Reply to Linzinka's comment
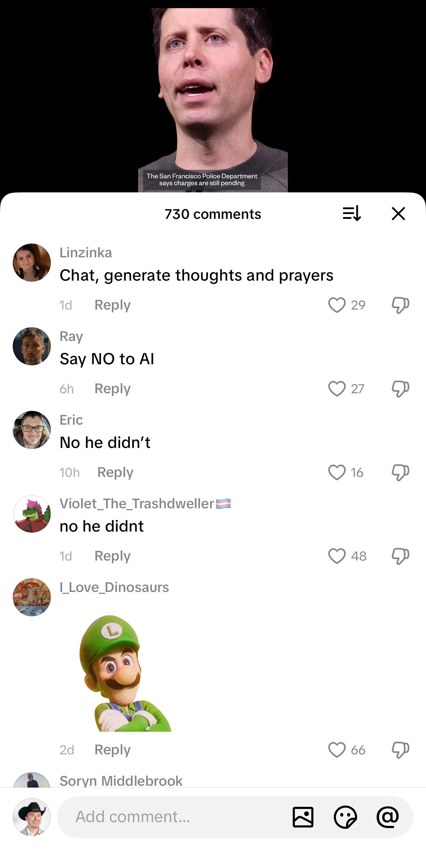This screenshot has width=426, height=868. coord(112,305)
